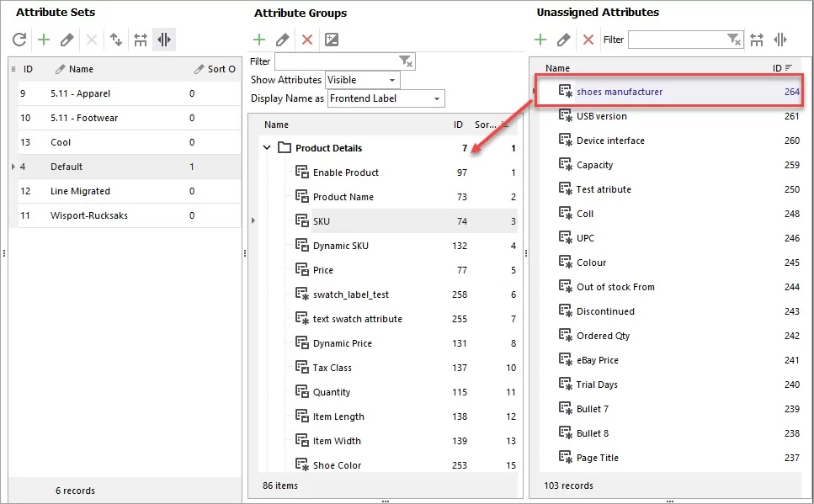Select the Cool attribute set
This screenshot has height=504, width=814.
click(x=130, y=142)
